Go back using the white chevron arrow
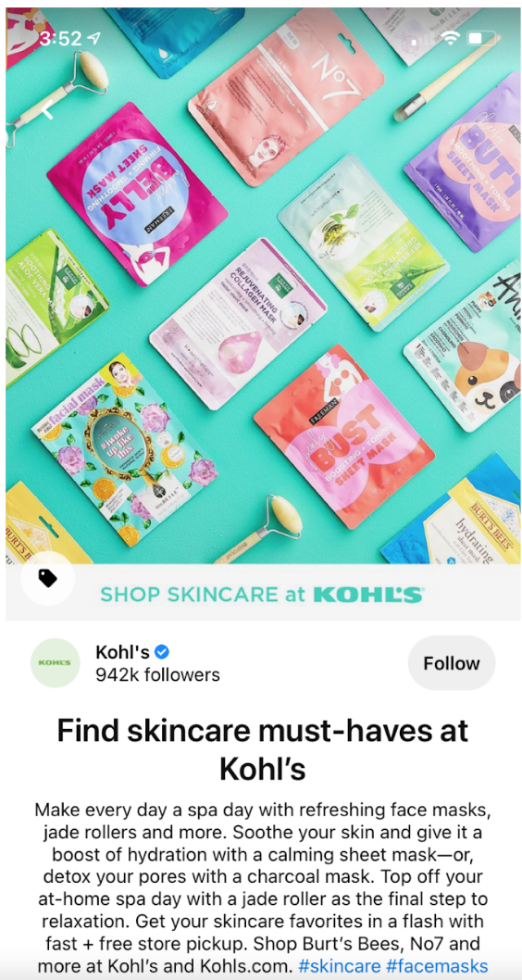Viewport: 522px width, 980px height. pos(47,110)
